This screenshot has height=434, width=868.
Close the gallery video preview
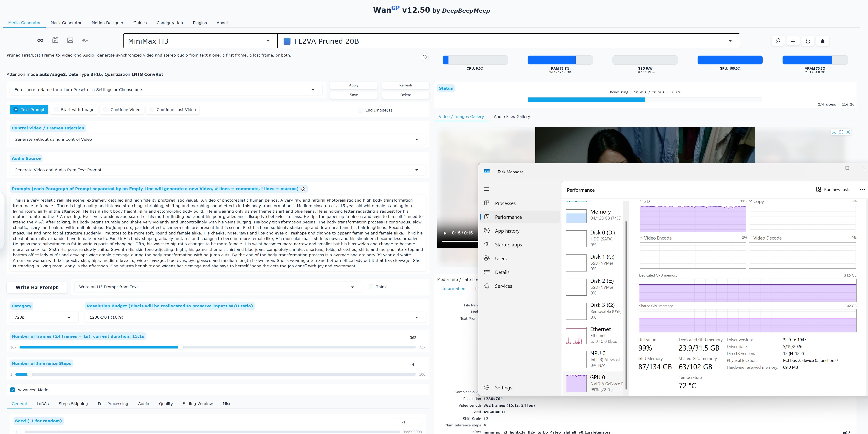848,132
